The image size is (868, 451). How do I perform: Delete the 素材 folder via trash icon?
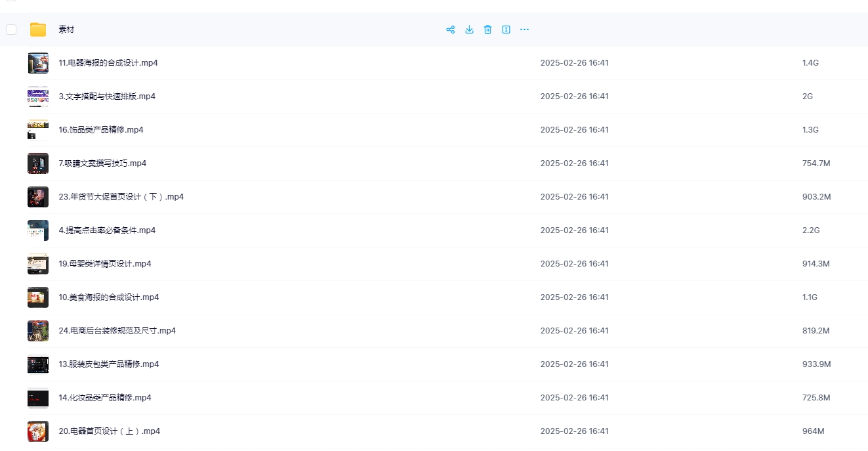(x=487, y=30)
